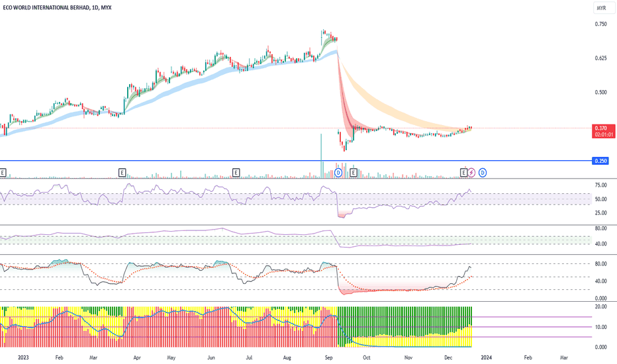Click the E earnings marker in late September

coord(354,172)
